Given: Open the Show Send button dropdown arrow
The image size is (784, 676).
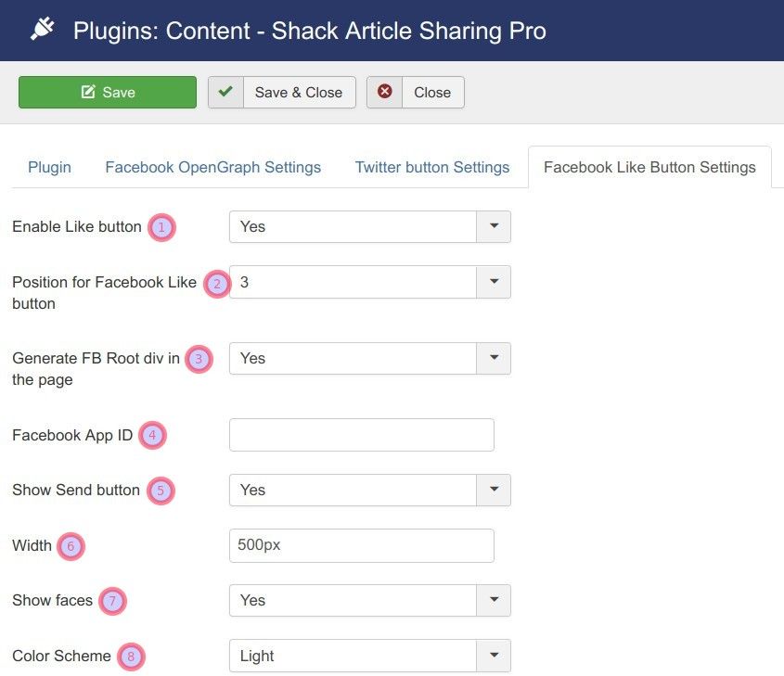Looking at the screenshot, I should coord(494,490).
